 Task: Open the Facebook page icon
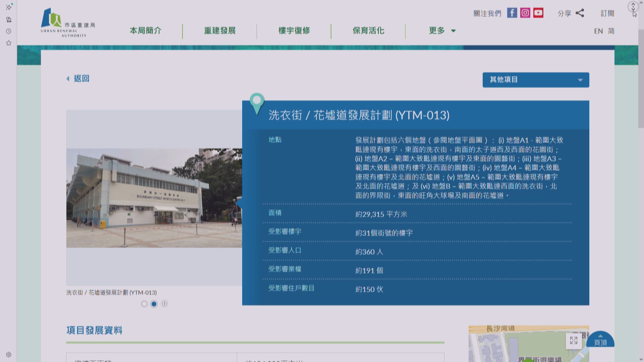pyautogui.click(x=512, y=13)
